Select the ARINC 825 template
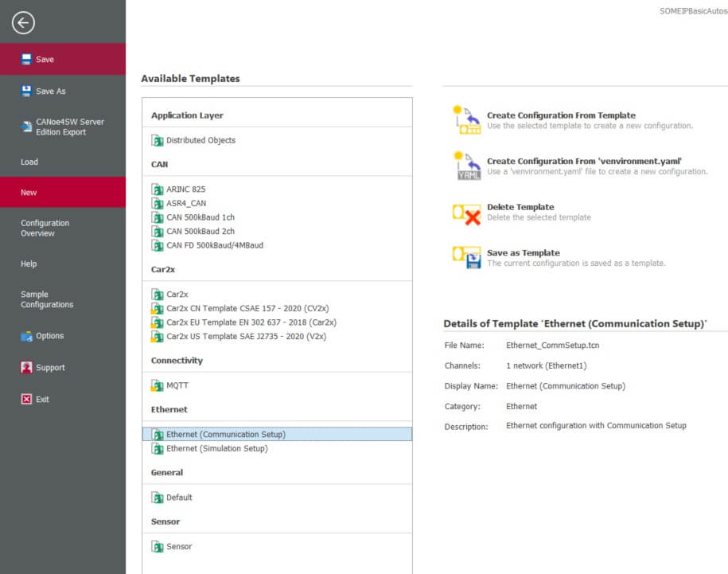Viewport: 728px width, 574px height. [185, 189]
